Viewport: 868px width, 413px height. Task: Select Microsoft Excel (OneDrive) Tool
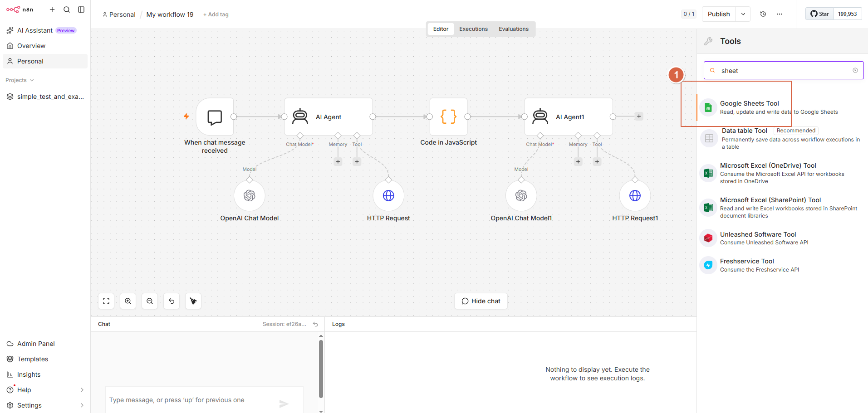click(782, 173)
